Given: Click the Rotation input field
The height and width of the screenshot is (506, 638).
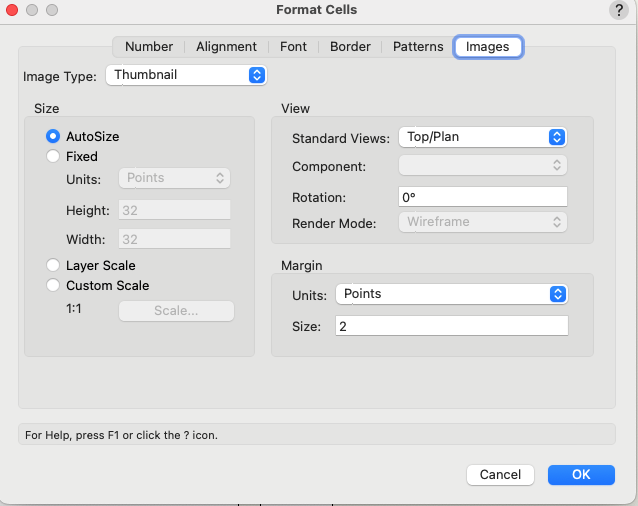Looking at the screenshot, I should click(482, 197).
